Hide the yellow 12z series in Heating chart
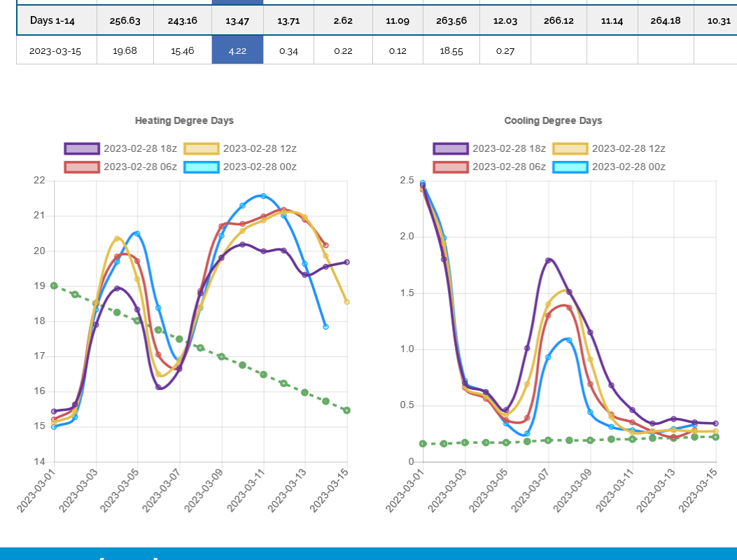Image resolution: width=737 pixels, height=560 pixels. click(202, 148)
